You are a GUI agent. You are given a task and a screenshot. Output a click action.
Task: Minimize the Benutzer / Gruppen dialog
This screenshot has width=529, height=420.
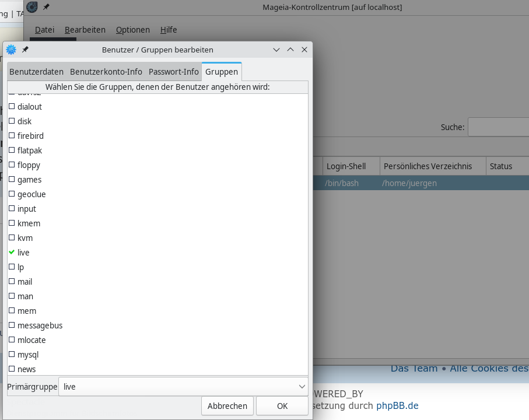(277, 50)
